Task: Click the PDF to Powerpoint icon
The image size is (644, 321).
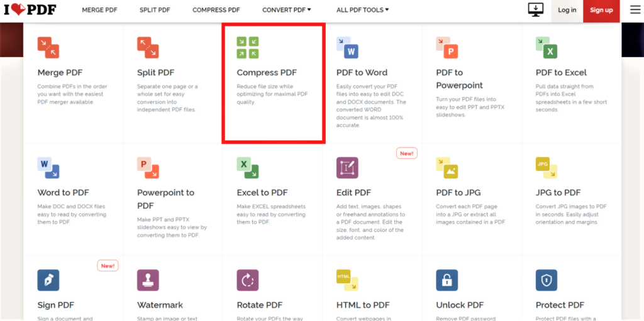Action: click(447, 48)
